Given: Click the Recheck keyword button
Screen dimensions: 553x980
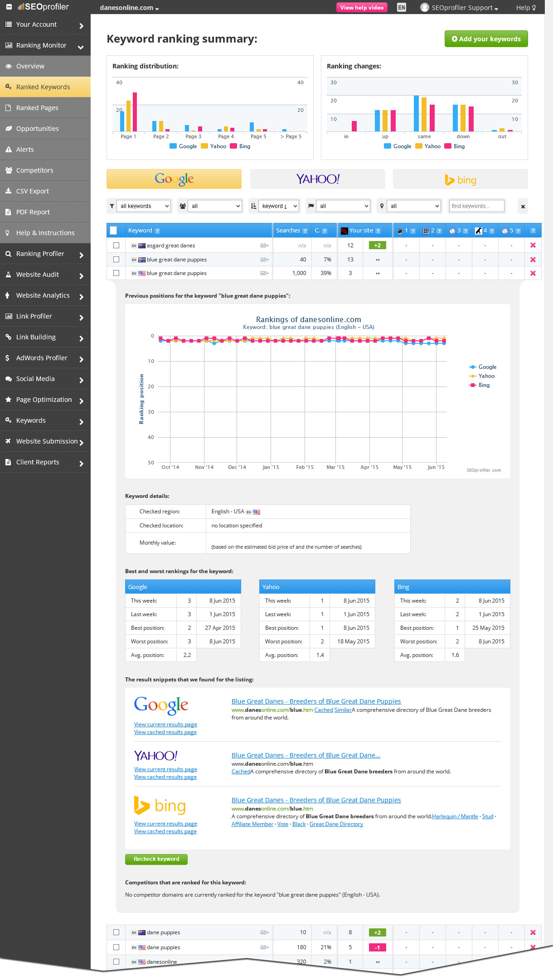Looking at the screenshot, I should pyautogui.click(x=156, y=859).
